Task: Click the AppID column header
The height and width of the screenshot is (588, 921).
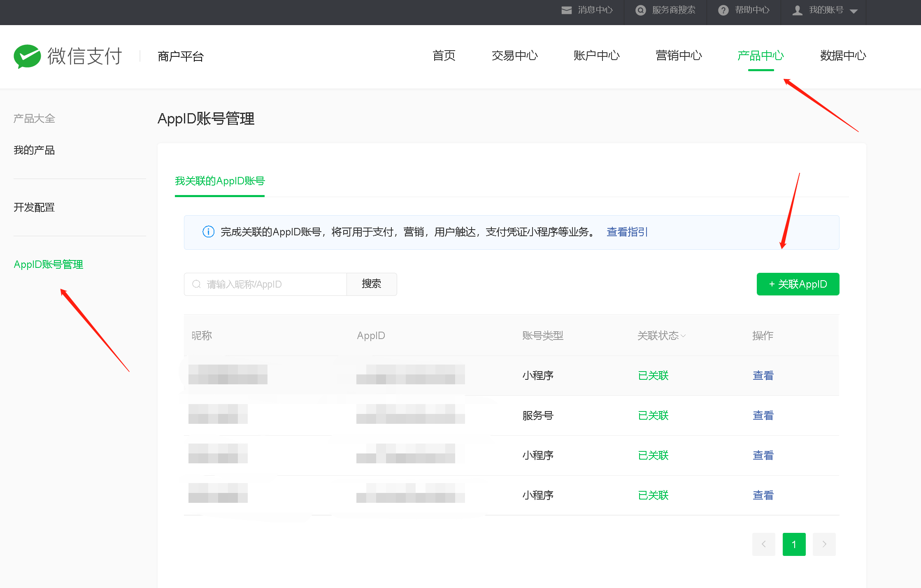Action: [371, 336]
